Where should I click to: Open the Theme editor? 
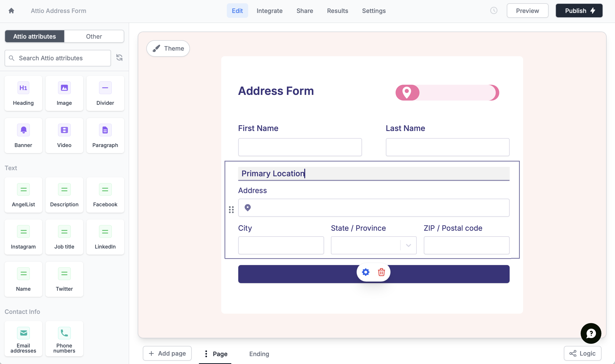click(168, 48)
